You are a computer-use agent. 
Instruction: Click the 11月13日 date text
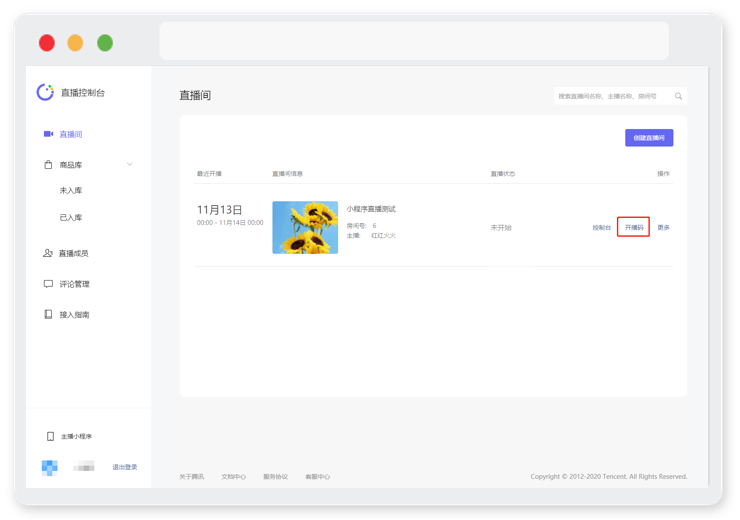coord(219,210)
